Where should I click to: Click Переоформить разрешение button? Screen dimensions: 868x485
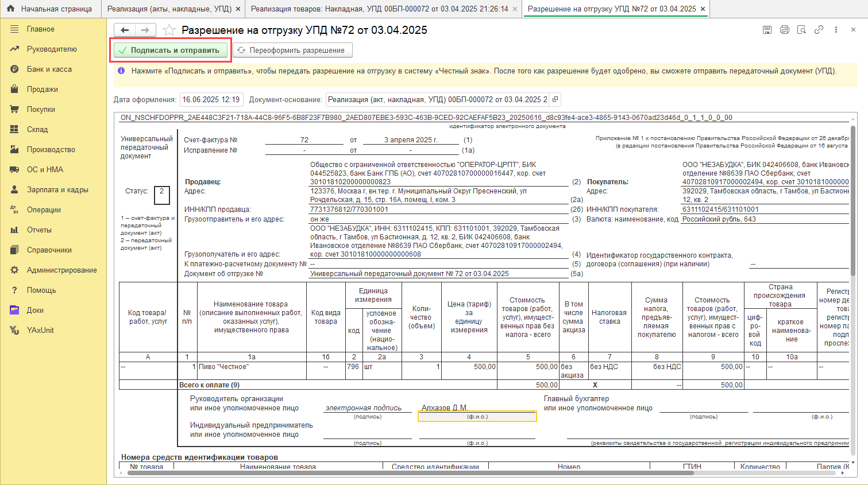click(292, 50)
